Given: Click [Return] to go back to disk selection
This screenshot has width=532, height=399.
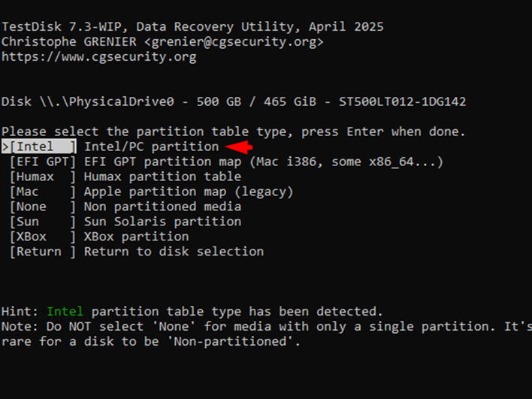Looking at the screenshot, I should click(x=43, y=252).
